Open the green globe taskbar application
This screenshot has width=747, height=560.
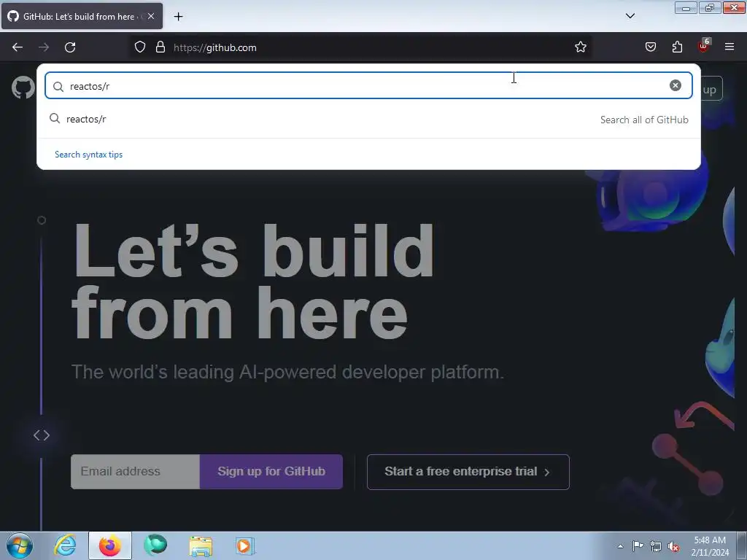pyautogui.click(x=155, y=545)
